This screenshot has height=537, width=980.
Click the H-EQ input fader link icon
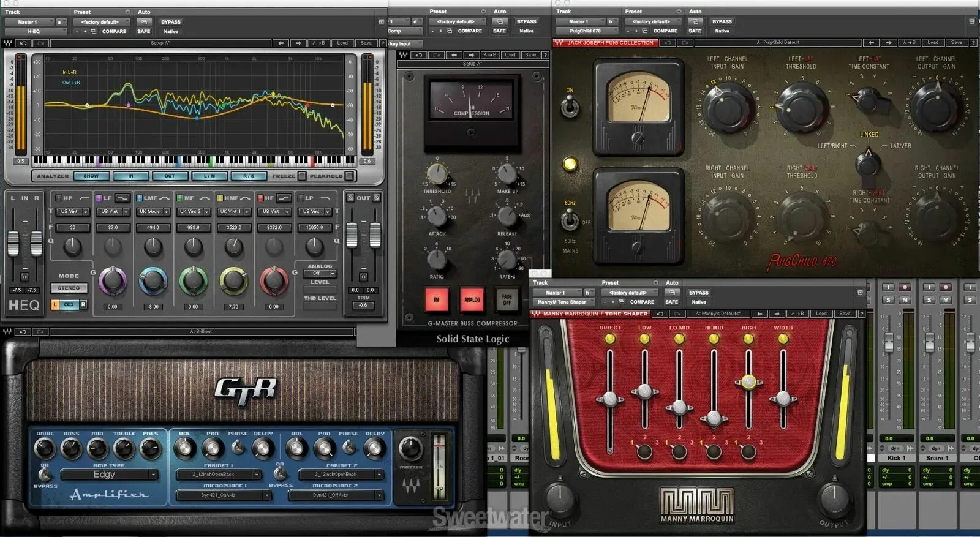pyautogui.click(x=24, y=277)
